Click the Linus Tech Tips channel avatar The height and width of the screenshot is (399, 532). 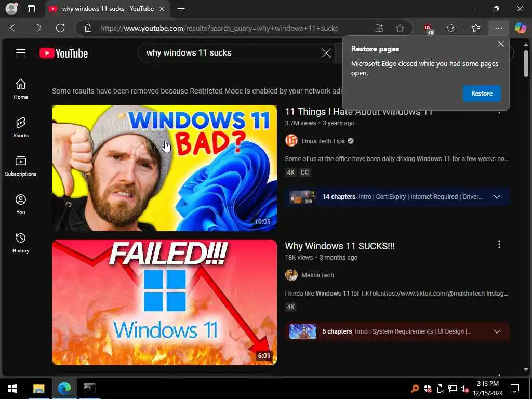[x=291, y=140]
